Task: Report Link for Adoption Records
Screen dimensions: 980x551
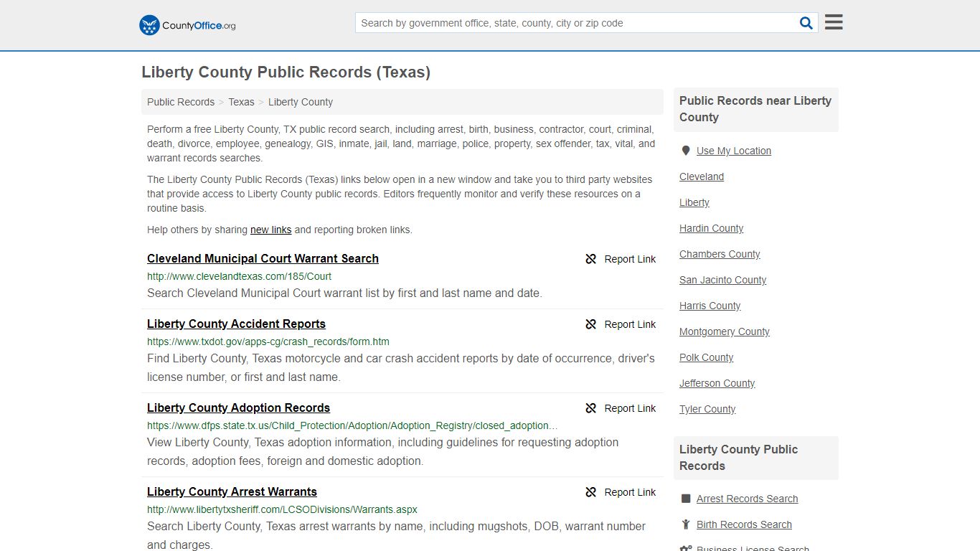Action: [630, 408]
